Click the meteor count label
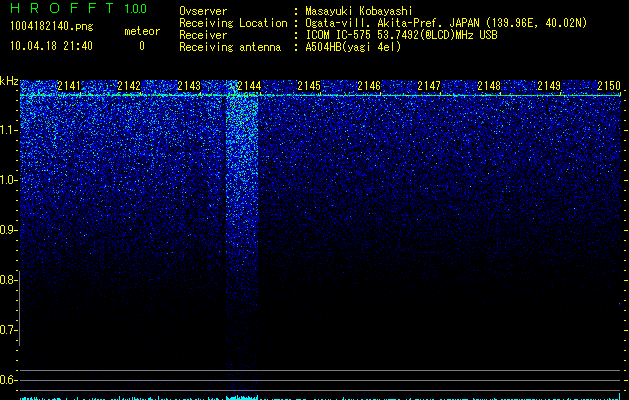 point(142,31)
